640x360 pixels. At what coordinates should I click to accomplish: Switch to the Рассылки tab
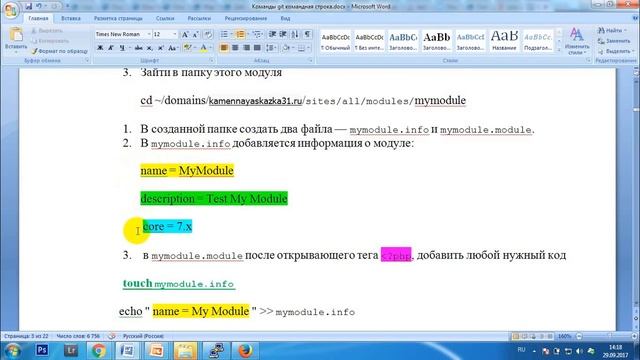199,18
